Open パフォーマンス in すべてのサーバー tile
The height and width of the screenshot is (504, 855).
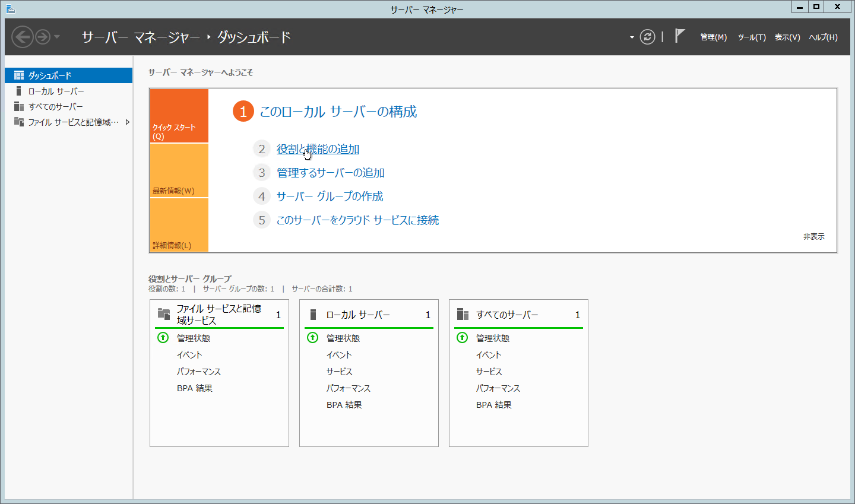(x=498, y=388)
